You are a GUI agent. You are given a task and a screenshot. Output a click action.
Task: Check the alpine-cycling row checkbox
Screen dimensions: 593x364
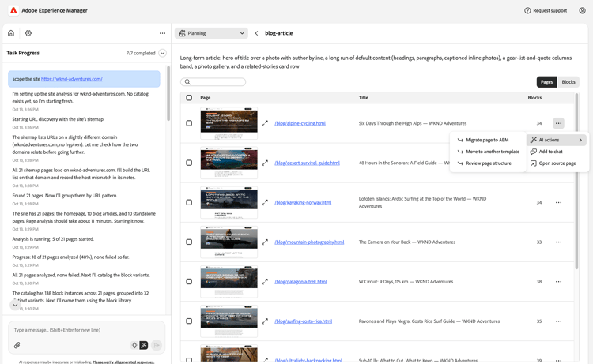click(x=189, y=123)
